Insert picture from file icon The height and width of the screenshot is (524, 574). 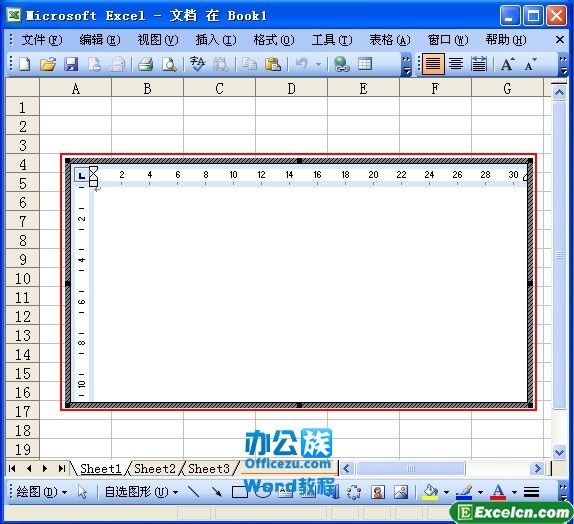click(x=401, y=492)
